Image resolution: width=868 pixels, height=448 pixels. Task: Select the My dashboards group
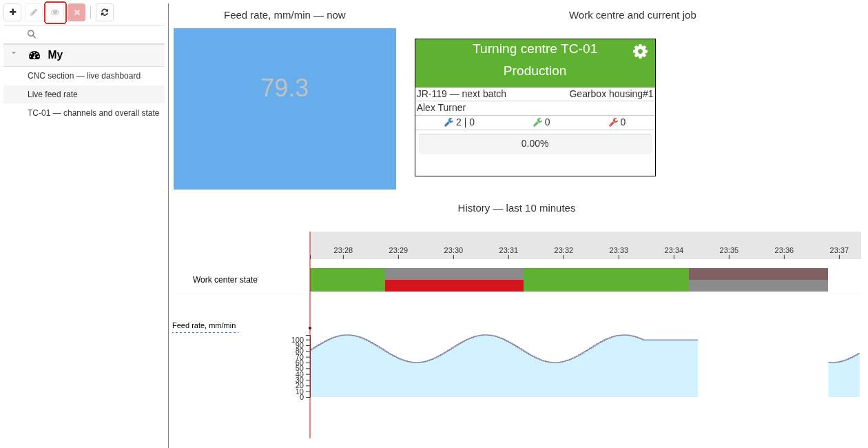pos(84,55)
